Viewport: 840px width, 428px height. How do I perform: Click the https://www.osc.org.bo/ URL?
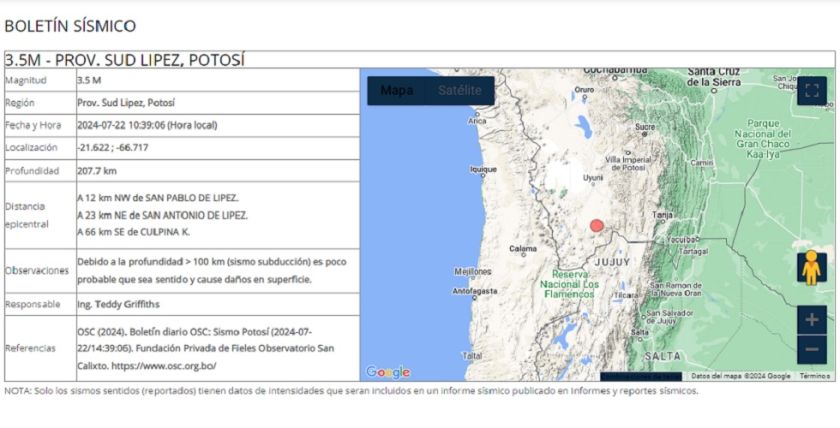[165, 366]
